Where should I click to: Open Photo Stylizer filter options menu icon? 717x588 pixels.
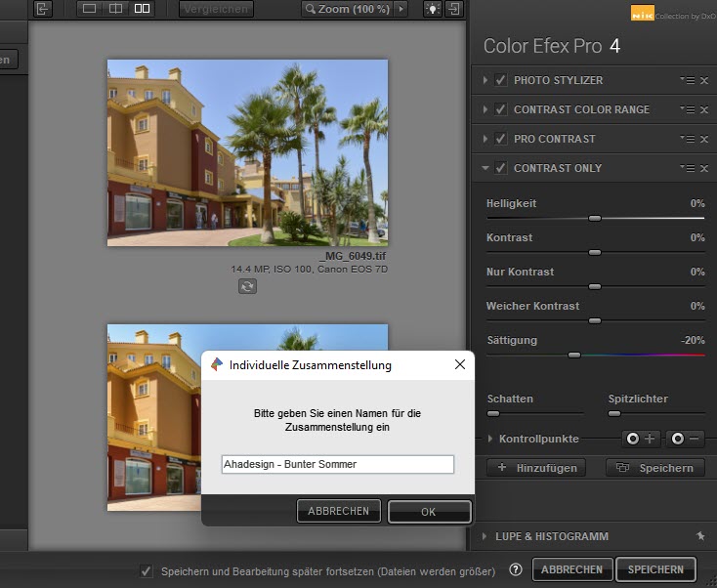(x=688, y=80)
